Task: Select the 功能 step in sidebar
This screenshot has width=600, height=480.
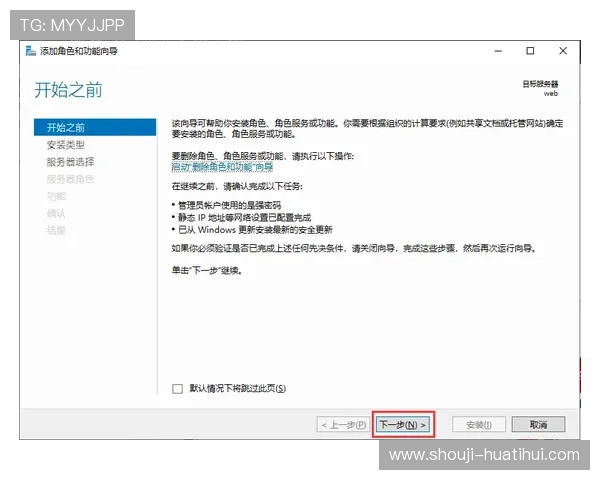Action: (x=56, y=196)
